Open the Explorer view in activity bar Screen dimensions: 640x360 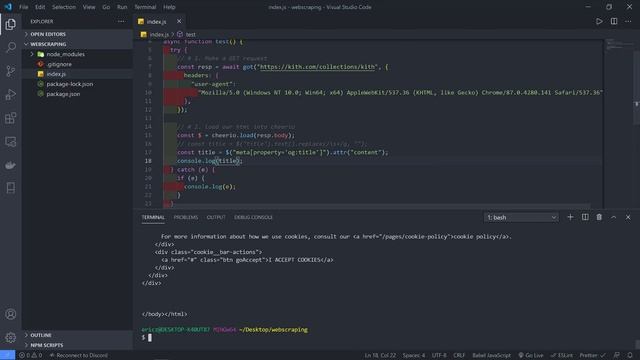click(11, 24)
